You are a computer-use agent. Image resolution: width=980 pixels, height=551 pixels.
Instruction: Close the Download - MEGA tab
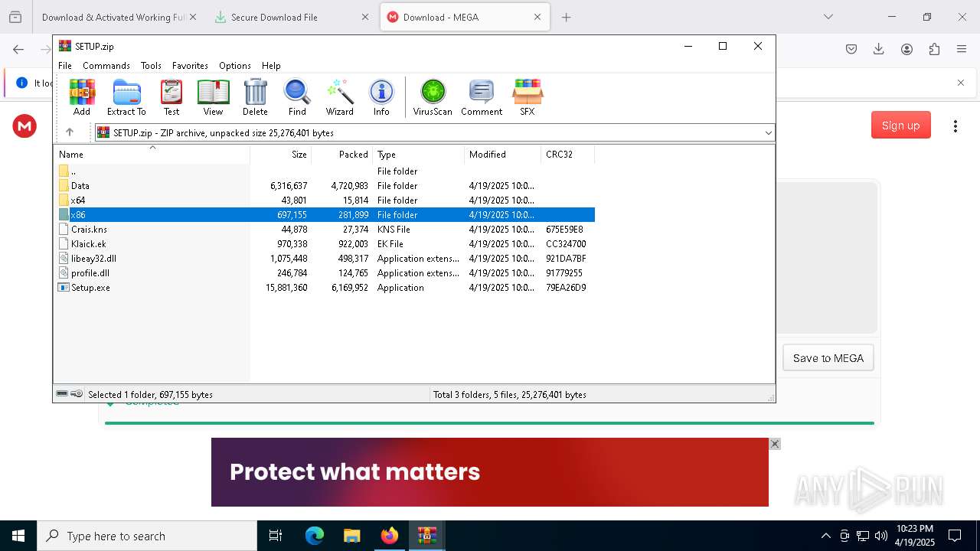(x=537, y=17)
